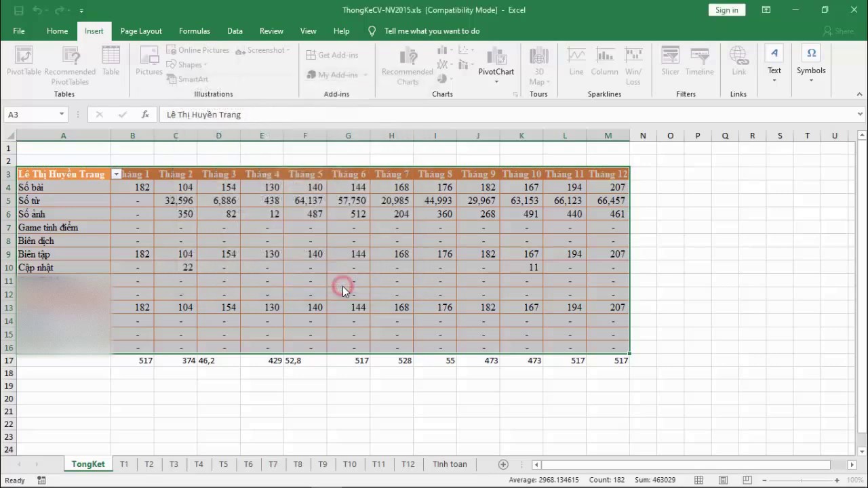
Task: Expand the PivotChart dropdown arrow
Action: coord(496,82)
